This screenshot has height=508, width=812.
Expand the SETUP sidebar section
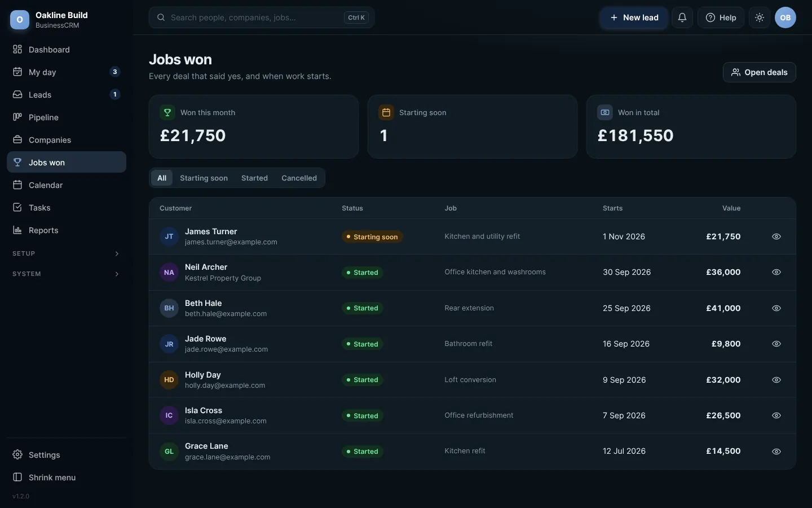(67, 253)
